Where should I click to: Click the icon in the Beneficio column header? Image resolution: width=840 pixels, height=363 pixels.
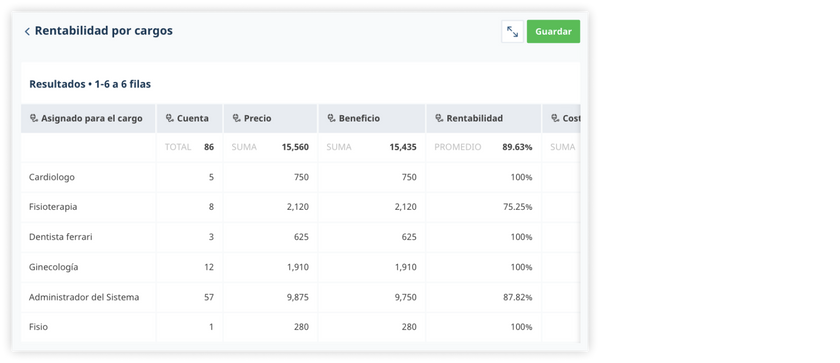332,118
